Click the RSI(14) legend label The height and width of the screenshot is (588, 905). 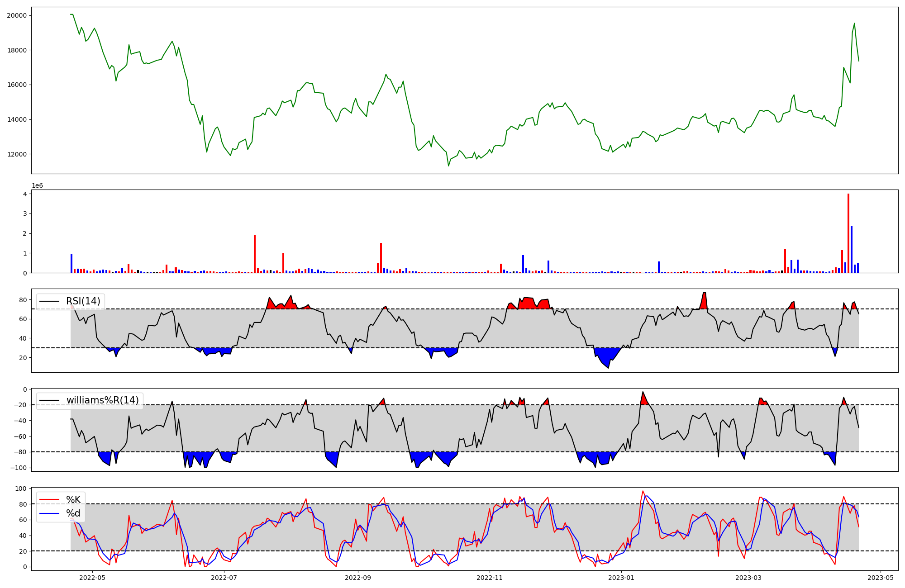(x=83, y=301)
